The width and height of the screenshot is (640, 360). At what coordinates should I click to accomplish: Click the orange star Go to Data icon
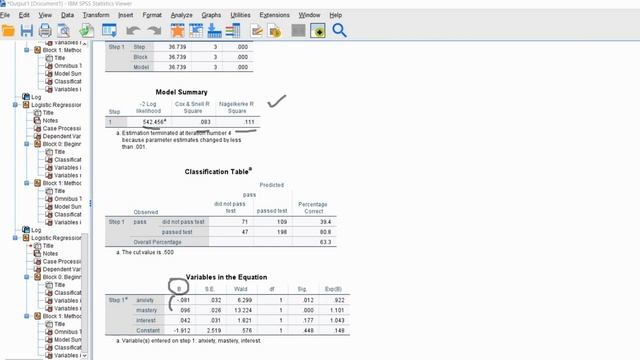[x=177, y=31]
